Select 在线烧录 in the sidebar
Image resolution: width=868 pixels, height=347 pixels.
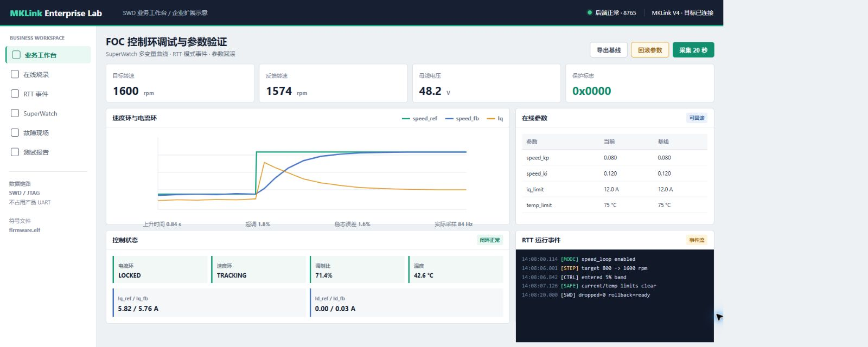click(x=48, y=74)
